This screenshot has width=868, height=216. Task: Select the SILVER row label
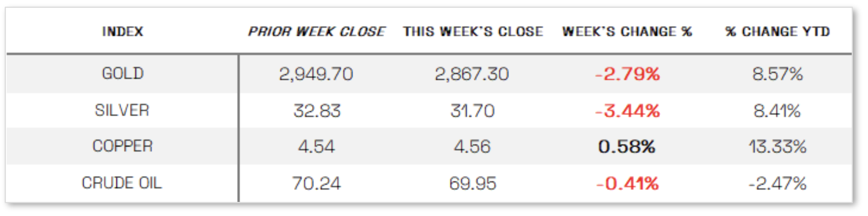tap(122, 110)
